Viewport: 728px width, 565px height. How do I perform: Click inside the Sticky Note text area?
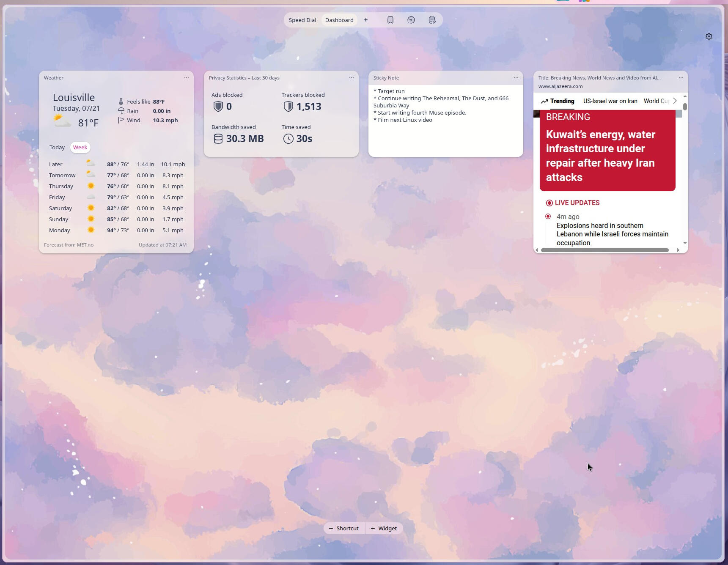(446, 121)
